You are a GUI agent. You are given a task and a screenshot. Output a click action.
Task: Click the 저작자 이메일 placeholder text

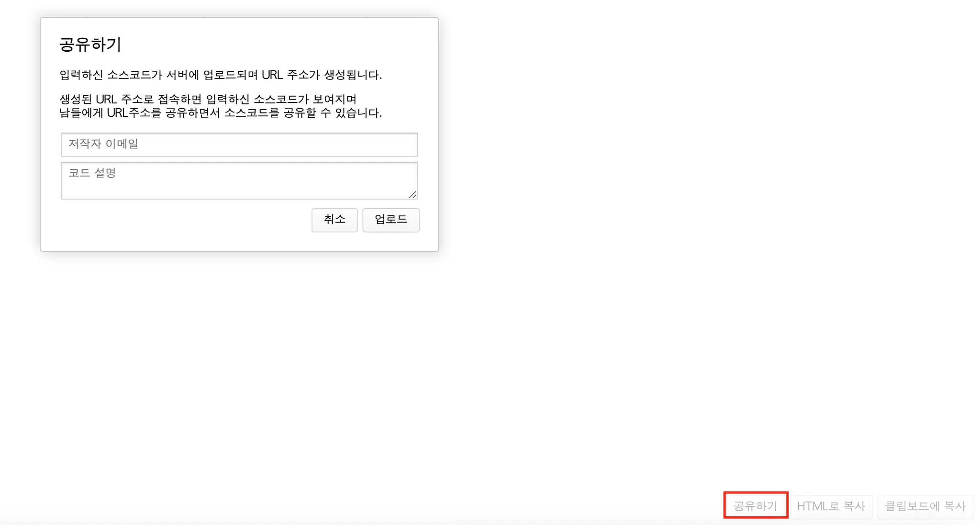tap(103, 144)
